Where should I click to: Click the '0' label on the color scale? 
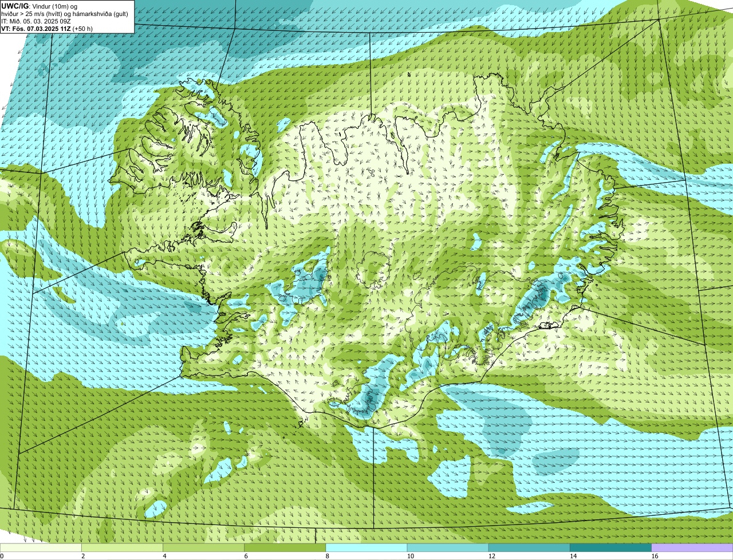pyautogui.click(x=2, y=556)
